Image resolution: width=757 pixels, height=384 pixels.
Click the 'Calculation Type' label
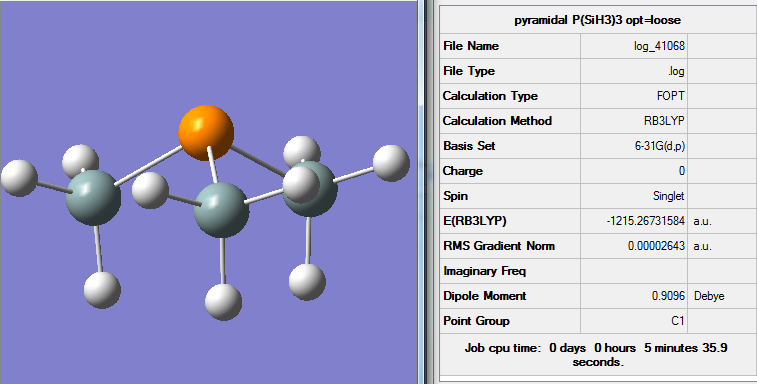490,96
